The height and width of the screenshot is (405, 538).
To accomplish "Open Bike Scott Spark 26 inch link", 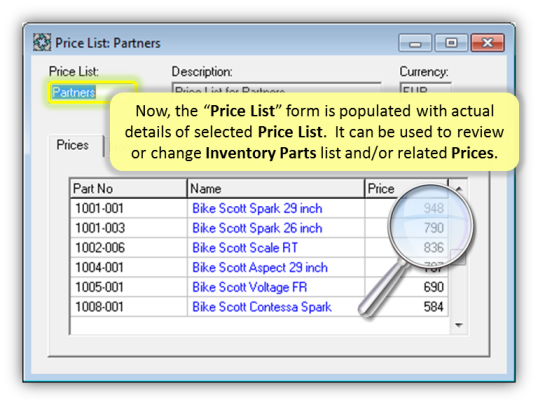I will coord(257,228).
